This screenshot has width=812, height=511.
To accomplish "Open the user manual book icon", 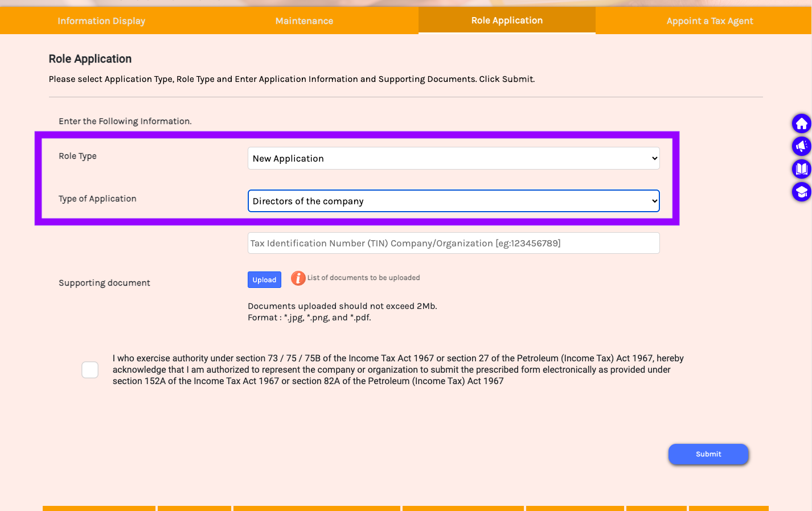I will click(x=801, y=169).
